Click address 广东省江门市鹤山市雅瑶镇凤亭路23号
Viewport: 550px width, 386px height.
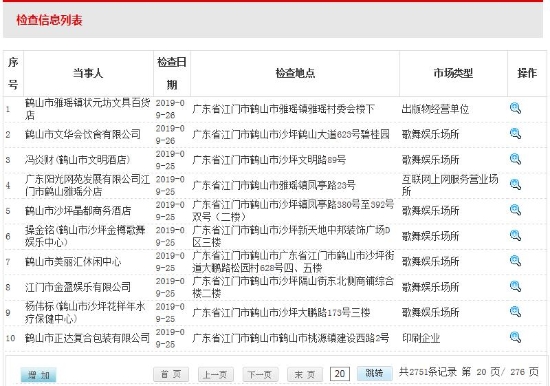pyautogui.click(x=274, y=185)
